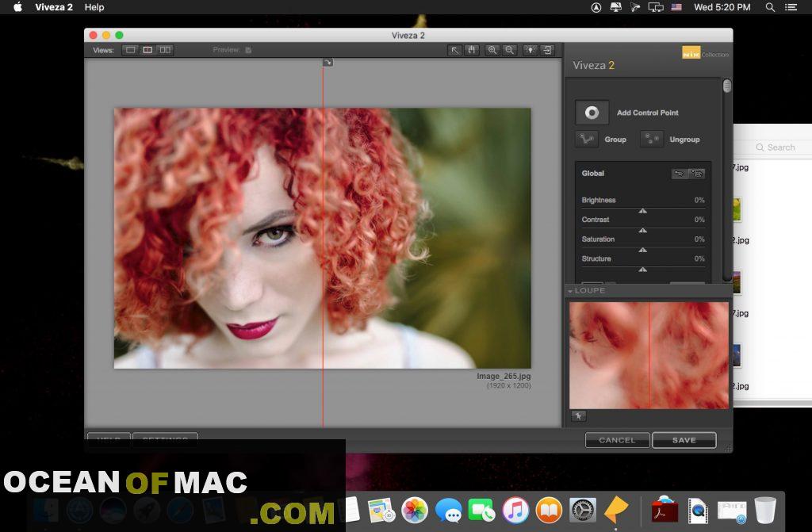The image size is (812, 532).
Task: Click the split line handle above the preview
Action: click(x=327, y=62)
